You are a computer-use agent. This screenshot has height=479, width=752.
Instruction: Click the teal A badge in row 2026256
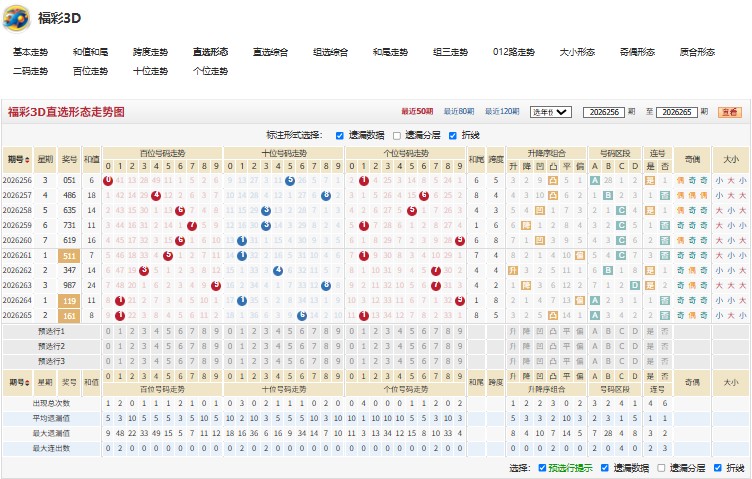tap(595, 180)
